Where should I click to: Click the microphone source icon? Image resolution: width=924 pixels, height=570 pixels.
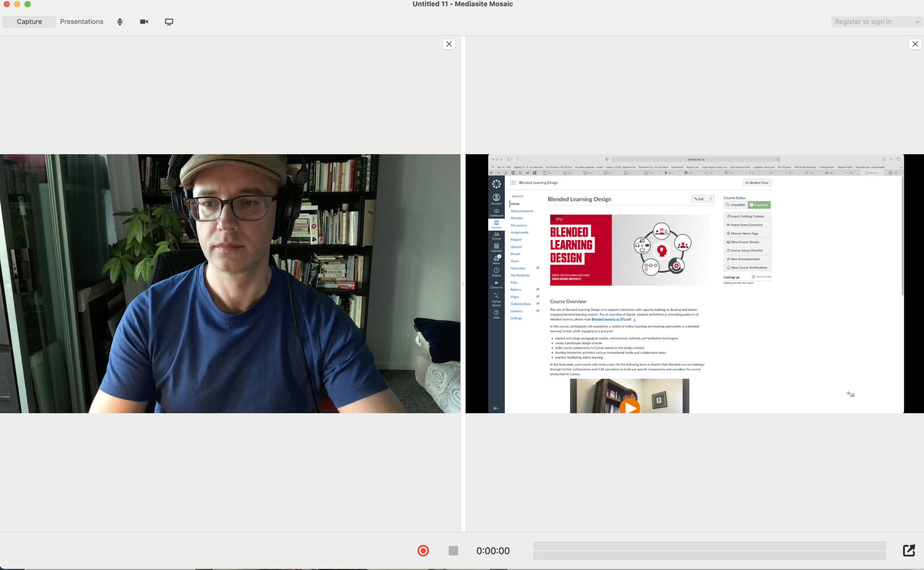tap(120, 22)
